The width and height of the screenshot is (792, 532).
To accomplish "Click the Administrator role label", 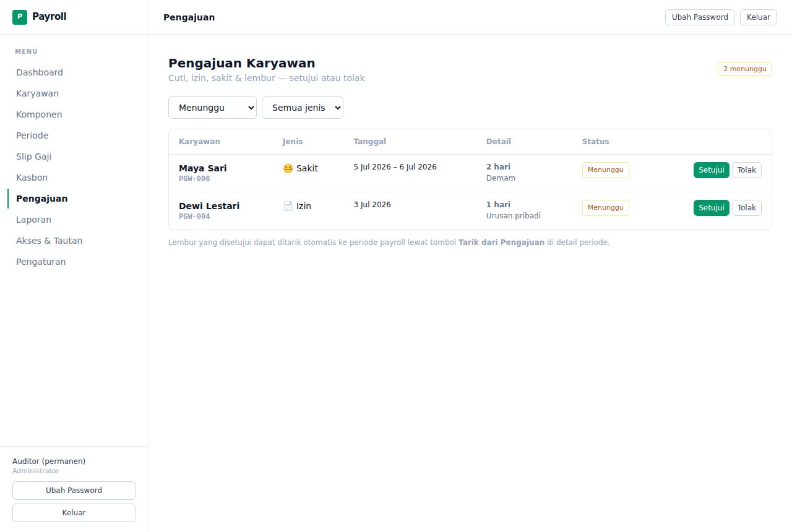I will [35, 471].
